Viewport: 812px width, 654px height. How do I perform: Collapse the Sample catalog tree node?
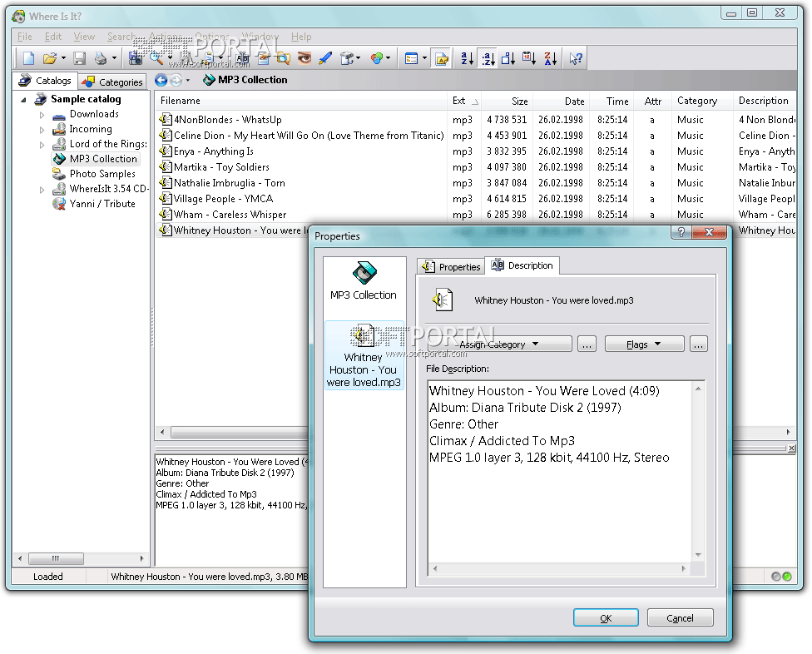23,99
